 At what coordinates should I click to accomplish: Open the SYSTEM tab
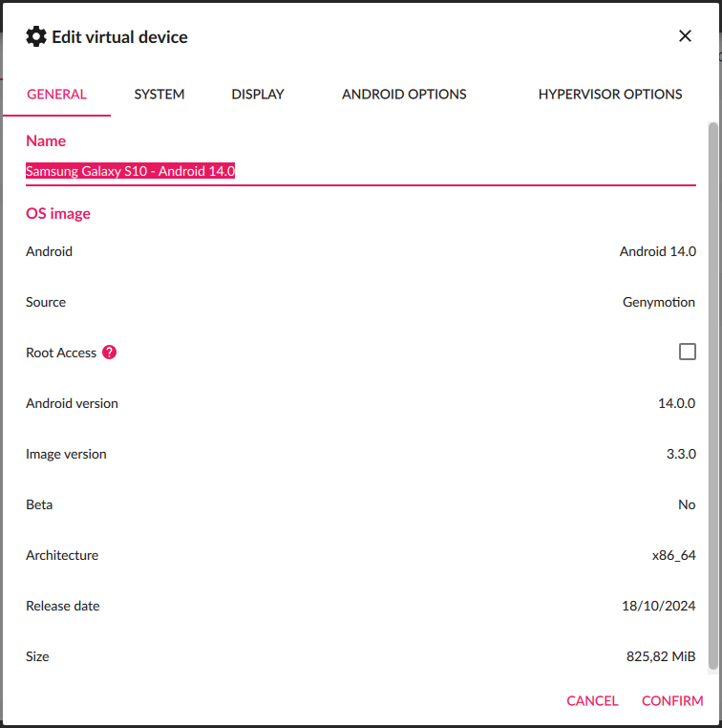coord(159,95)
